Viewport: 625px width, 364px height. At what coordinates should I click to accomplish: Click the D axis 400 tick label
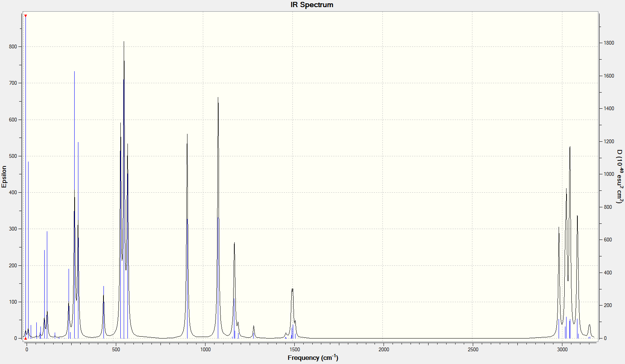click(x=608, y=273)
